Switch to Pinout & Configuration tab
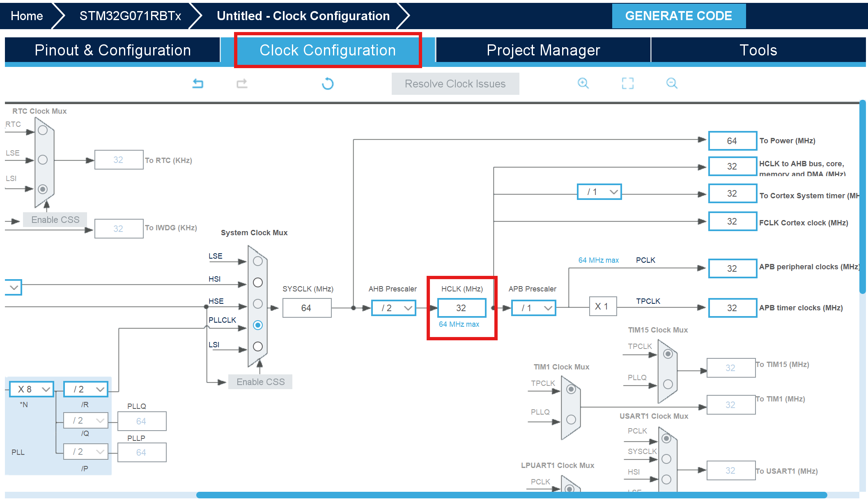This screenshot has width=868, height=500. click(113, 50)
